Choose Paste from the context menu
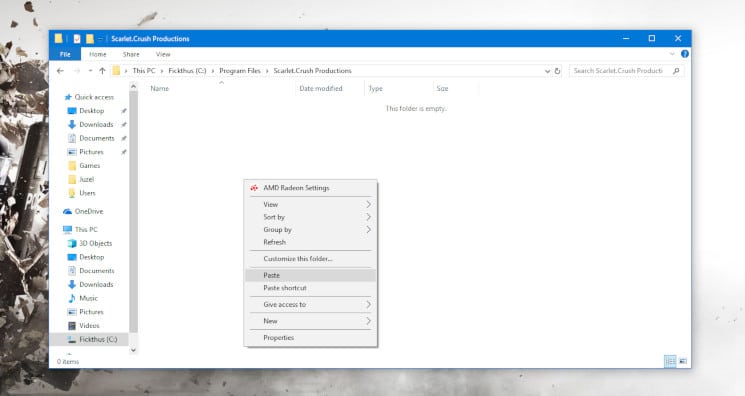 pyautogui.click(x=311, y=275)
